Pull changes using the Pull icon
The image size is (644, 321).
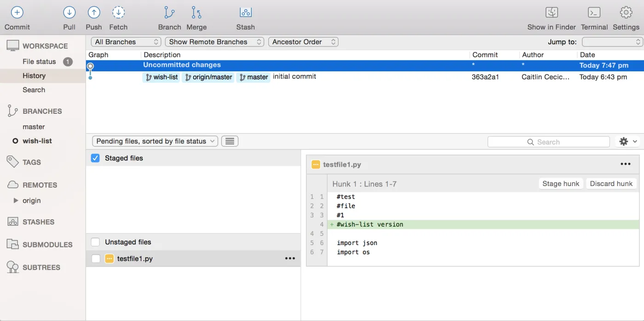click(x=69, y=12)
